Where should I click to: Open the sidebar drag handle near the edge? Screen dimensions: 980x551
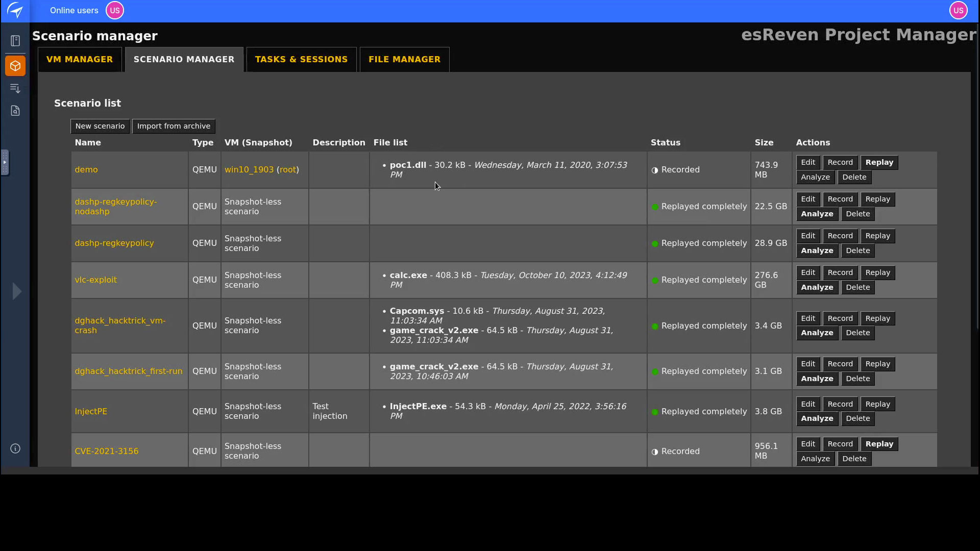coord(4,162)
